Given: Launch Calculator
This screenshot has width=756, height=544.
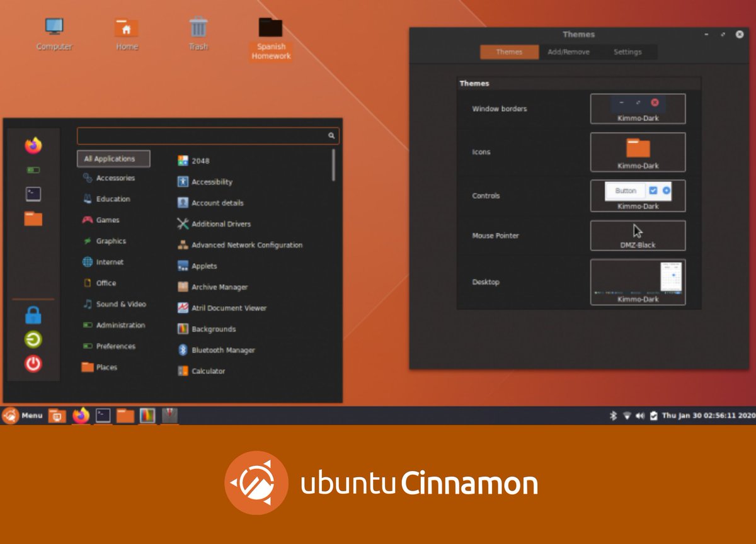Looking at the screenshot, I should [x=201, y=371].
